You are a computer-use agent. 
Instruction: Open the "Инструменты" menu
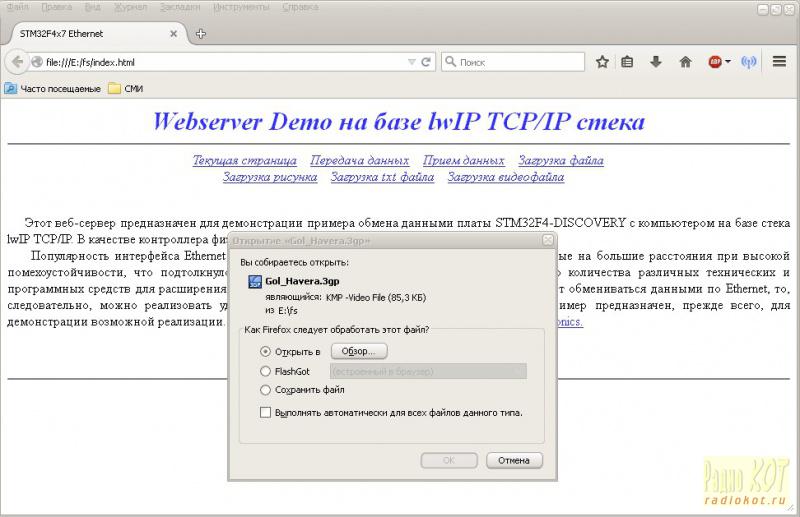pos(238,6)
